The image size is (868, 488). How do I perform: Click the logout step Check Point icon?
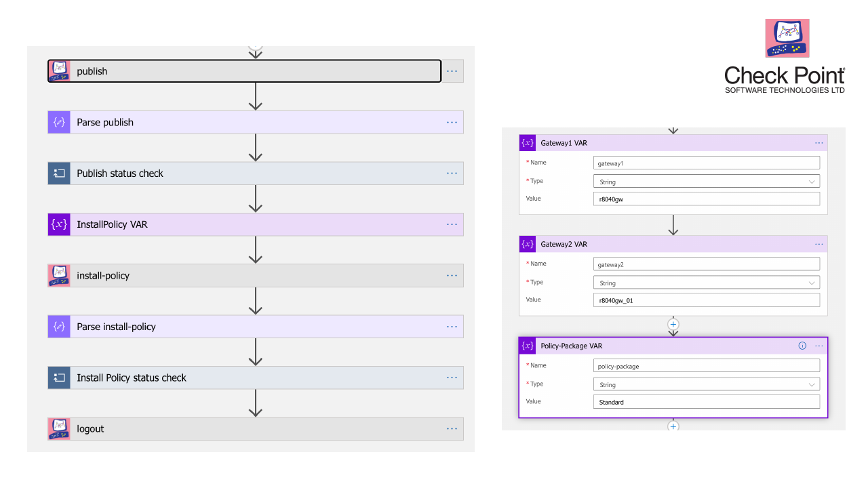coord(59,429)
